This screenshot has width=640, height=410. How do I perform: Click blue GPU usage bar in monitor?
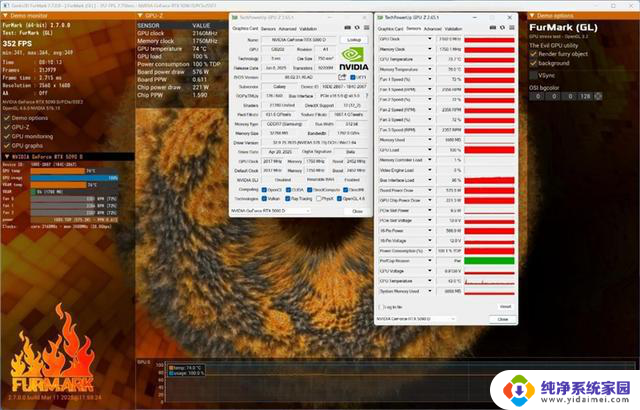click(x=74, y=178)
